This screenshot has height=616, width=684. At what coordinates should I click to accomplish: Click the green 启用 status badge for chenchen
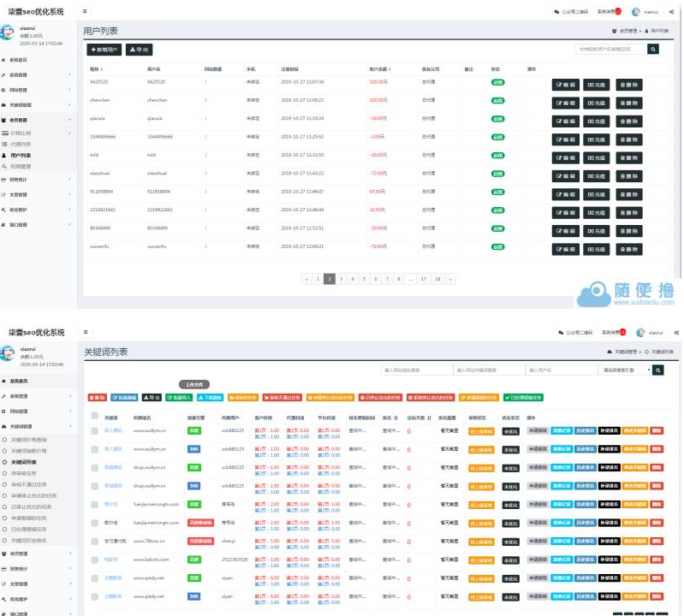tap(497, 100)
